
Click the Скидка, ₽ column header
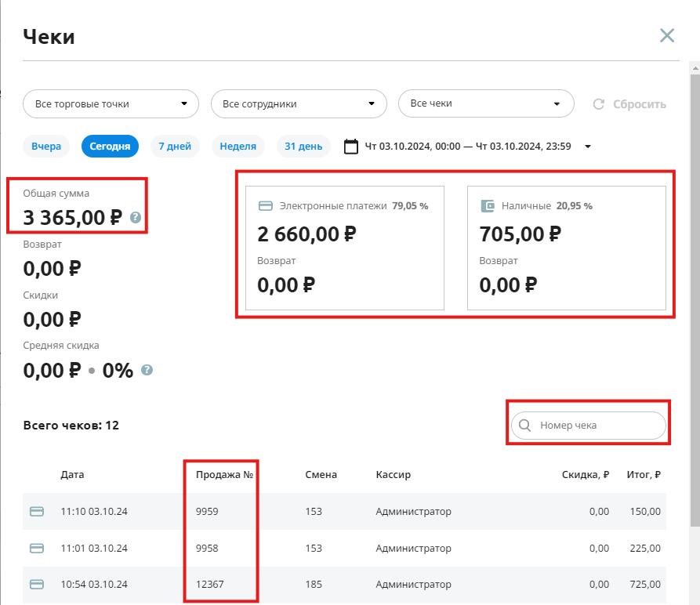click(x=586, y=474)
